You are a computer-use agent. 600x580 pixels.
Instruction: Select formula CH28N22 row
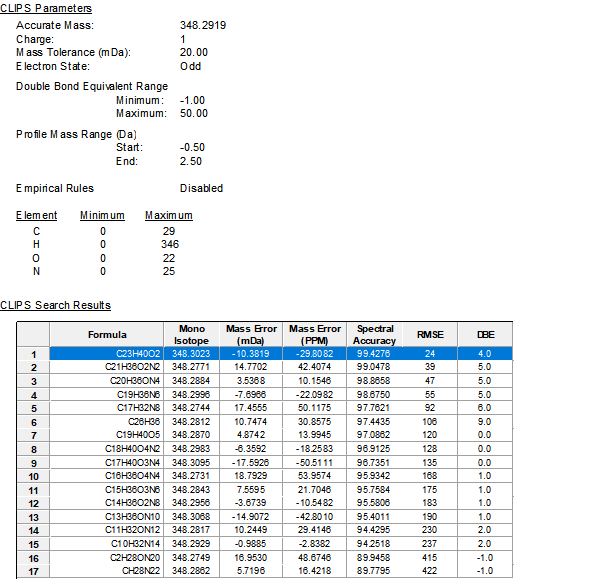[x=281, y=571]
